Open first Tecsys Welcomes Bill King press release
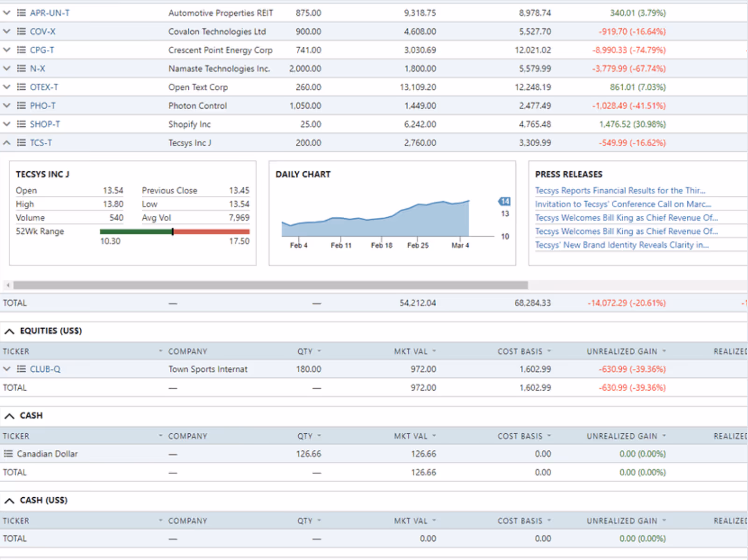748x560 pixels. tap(626, 218)
